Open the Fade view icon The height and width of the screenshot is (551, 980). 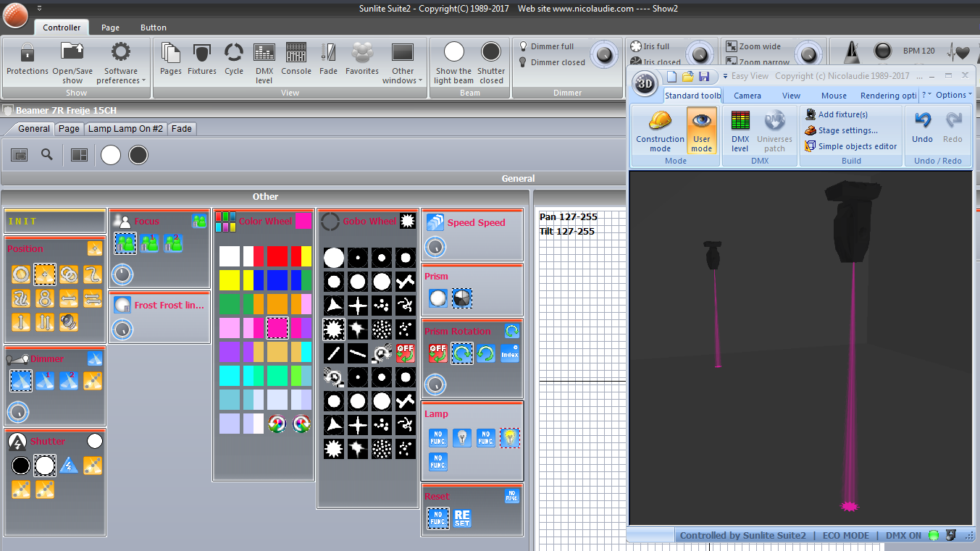(329, 59)
